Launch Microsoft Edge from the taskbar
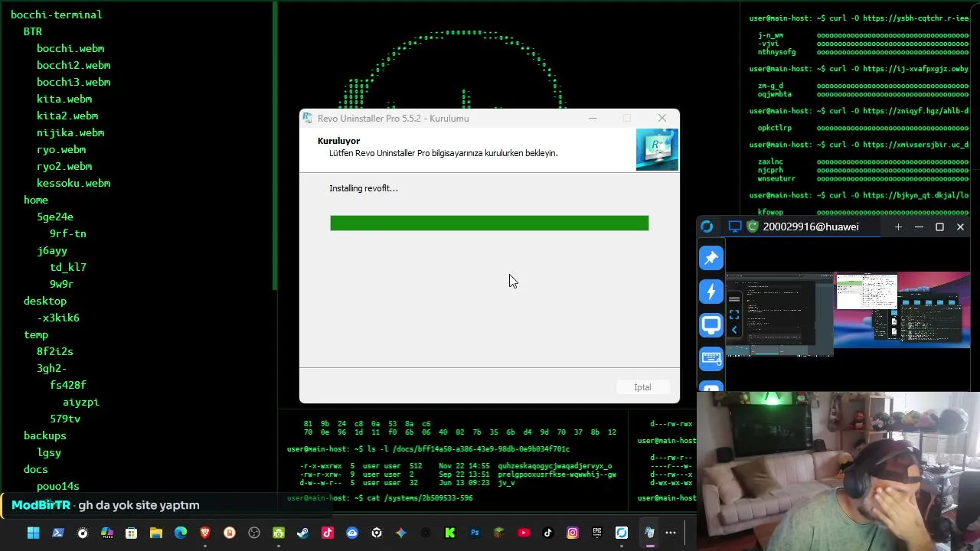980x551 pixels. (x=181, y=533)
